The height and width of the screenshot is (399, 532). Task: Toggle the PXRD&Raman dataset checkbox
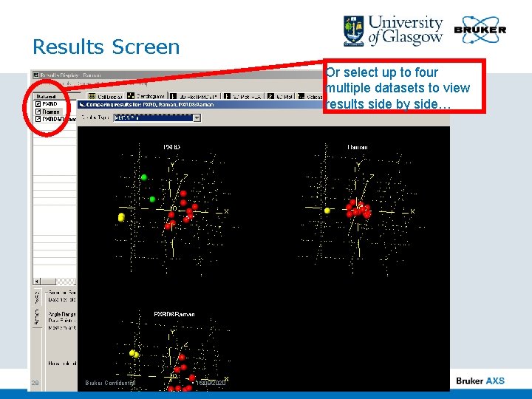(x=38, y=119)
